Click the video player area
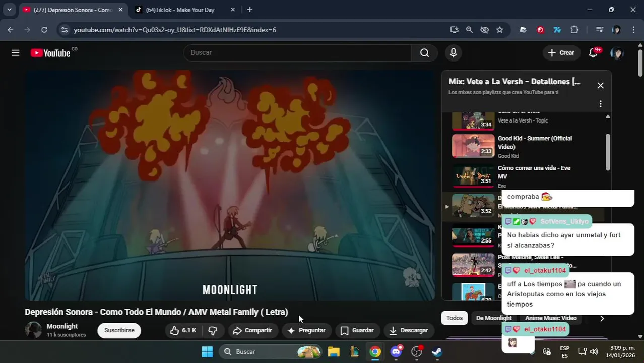The width and height of the screenshot is (644, 363). (x=230, y=186)
